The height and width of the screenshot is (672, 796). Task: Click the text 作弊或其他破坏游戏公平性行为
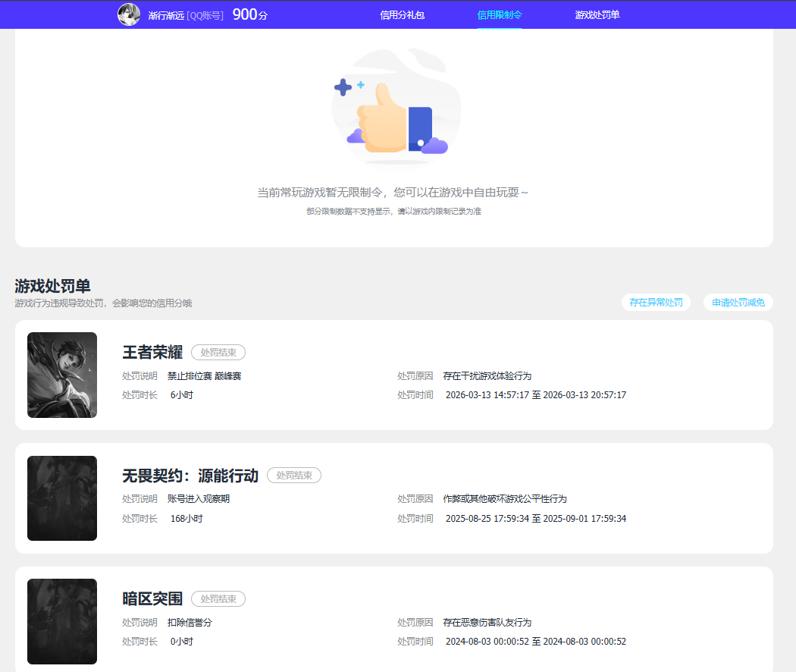tap(505, 499)
